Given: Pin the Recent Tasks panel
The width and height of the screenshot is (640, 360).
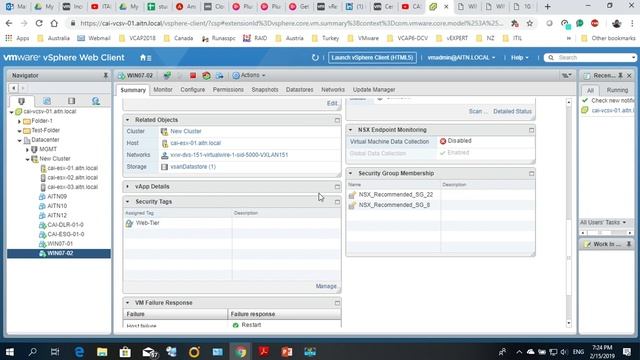Looking at the screenshot, I should (x=620, y=76).
